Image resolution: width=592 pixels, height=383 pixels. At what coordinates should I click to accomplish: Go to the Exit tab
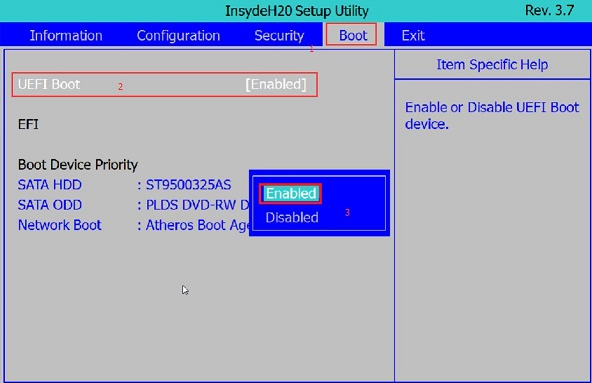(x=413, y=36)
